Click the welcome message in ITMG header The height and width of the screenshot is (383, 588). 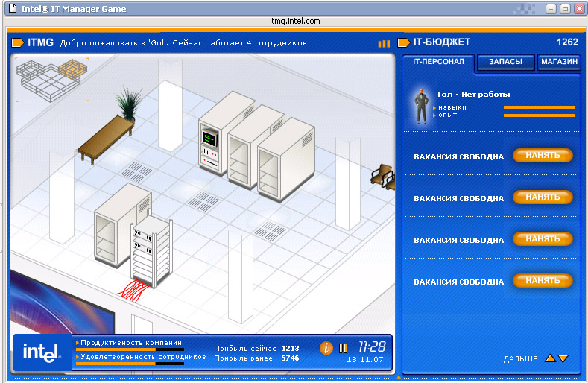pyautogui.click(x=183, y=43)
